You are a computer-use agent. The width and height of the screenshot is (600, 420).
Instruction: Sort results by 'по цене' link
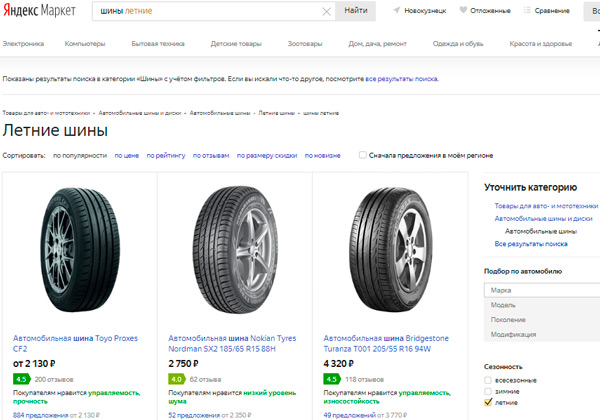point(126,156)
